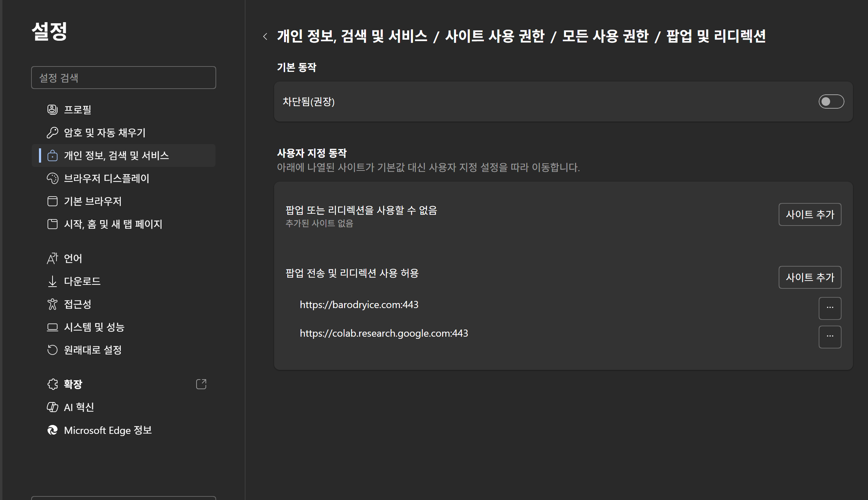
Task: Click the Edge logo icon for Microsoft Edge 정보
Action: tap(53, 430)
